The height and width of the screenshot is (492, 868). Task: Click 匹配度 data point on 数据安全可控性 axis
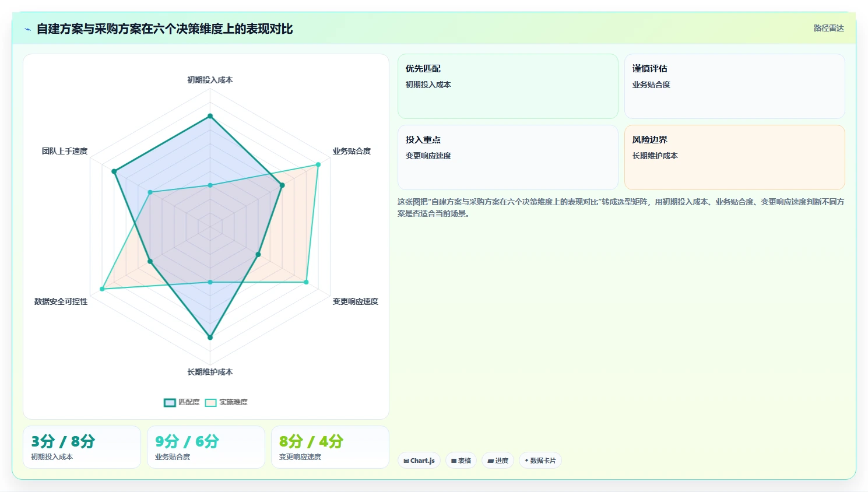click(x=150, y=261)
